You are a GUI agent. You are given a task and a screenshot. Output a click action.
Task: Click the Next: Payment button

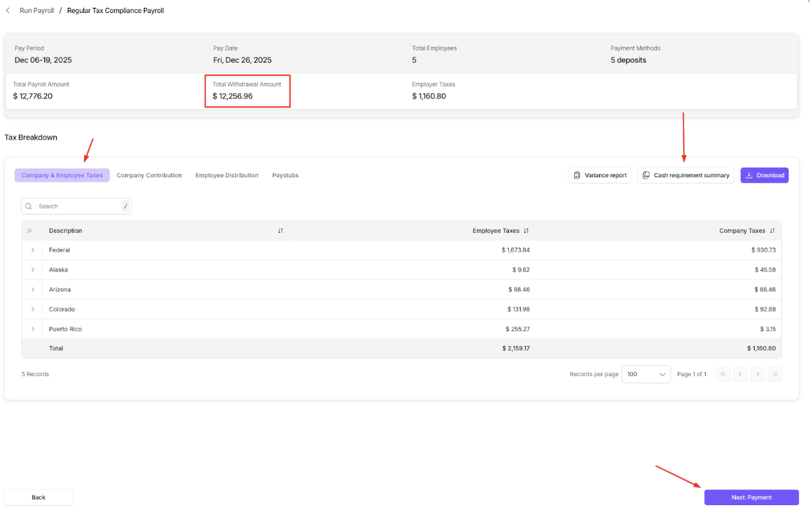coord(751,497)
